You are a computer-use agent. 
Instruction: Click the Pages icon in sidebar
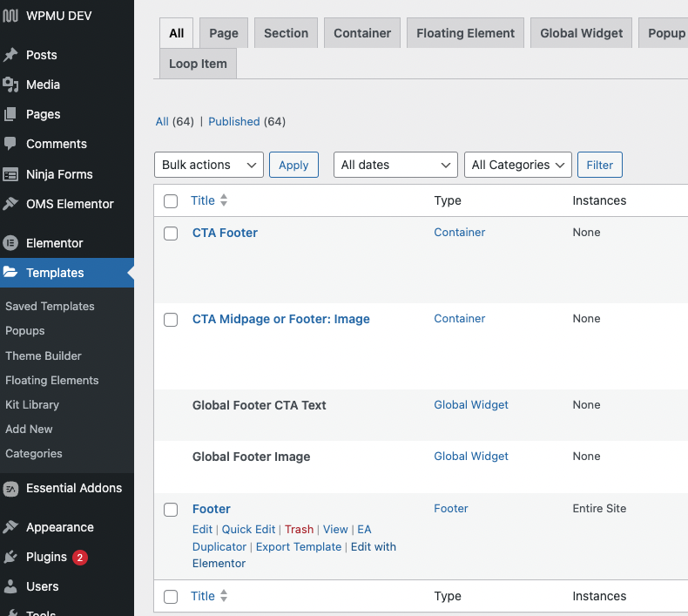[x=10, y=114]
